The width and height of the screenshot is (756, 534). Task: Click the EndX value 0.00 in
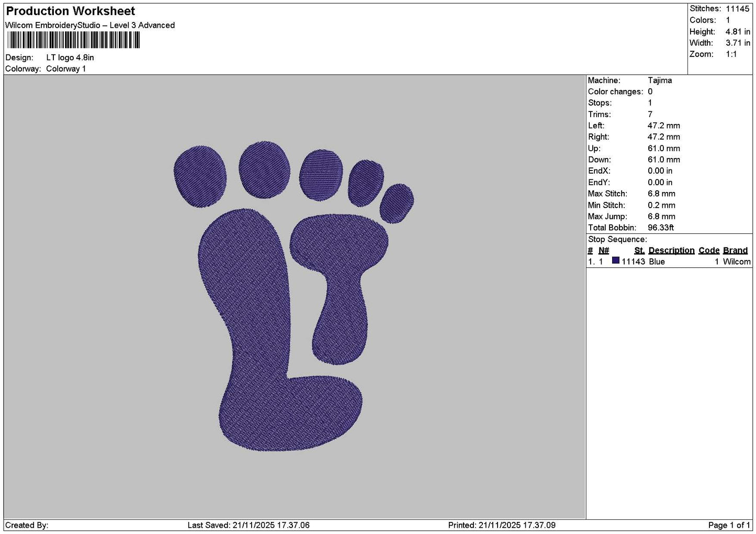click(x=660, y=171)
